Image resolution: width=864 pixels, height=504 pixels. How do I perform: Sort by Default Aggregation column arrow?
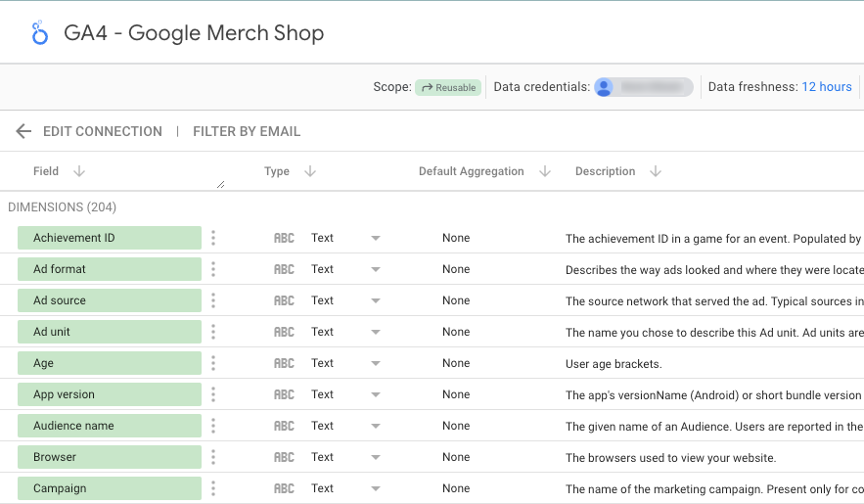coord(545,171)
